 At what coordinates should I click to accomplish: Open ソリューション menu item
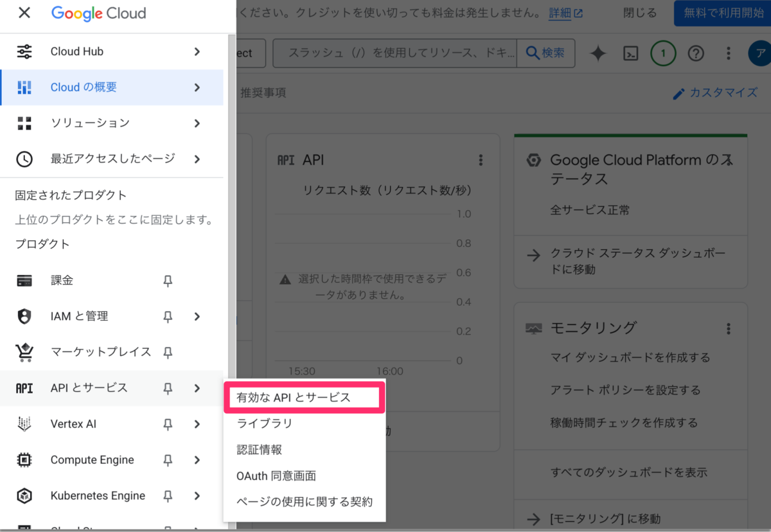click(112, 123)
